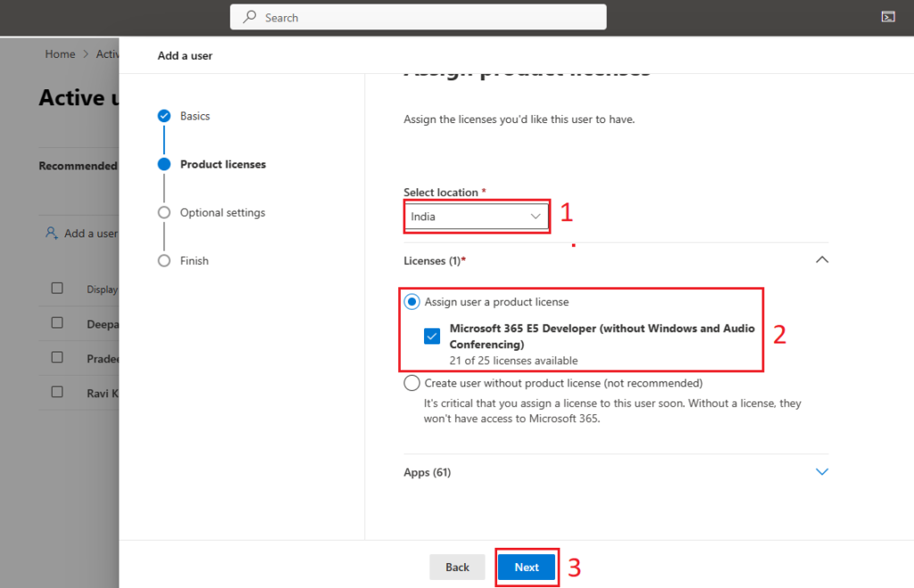Check the Display name header select-all checkbox
Viewport: 914px width, 588px height.
click(x=56, y=288)
